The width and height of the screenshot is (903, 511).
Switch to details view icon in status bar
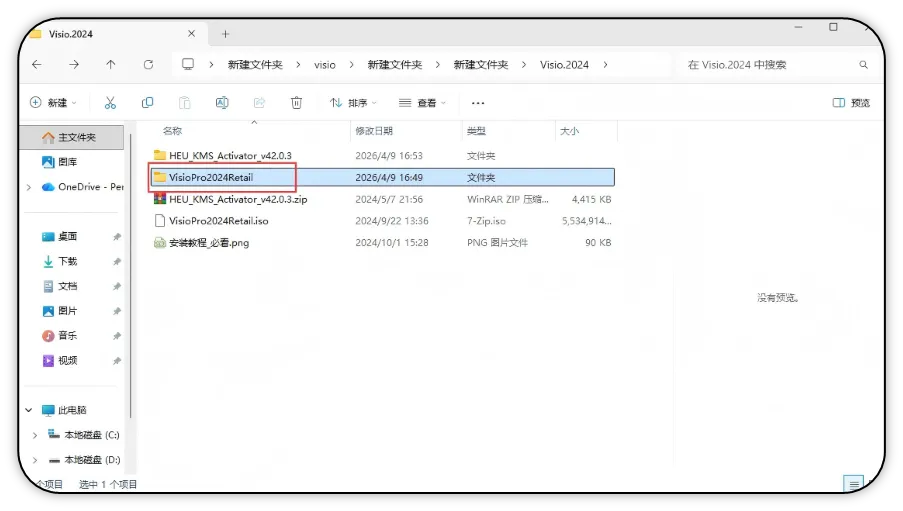[853, 483]
